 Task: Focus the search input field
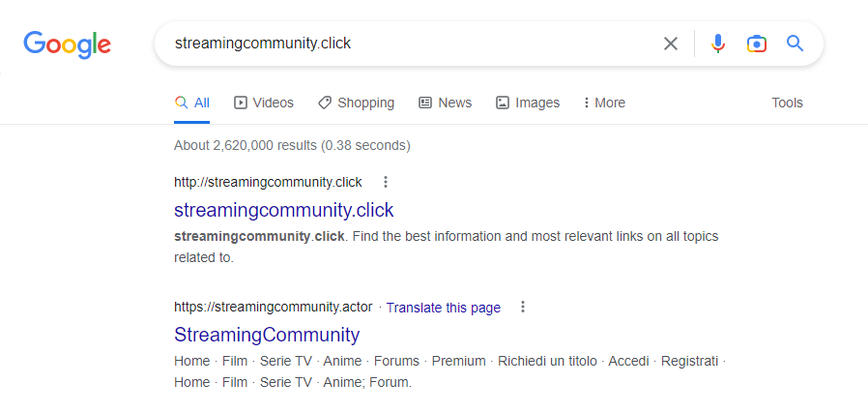[x=406, y=44]
